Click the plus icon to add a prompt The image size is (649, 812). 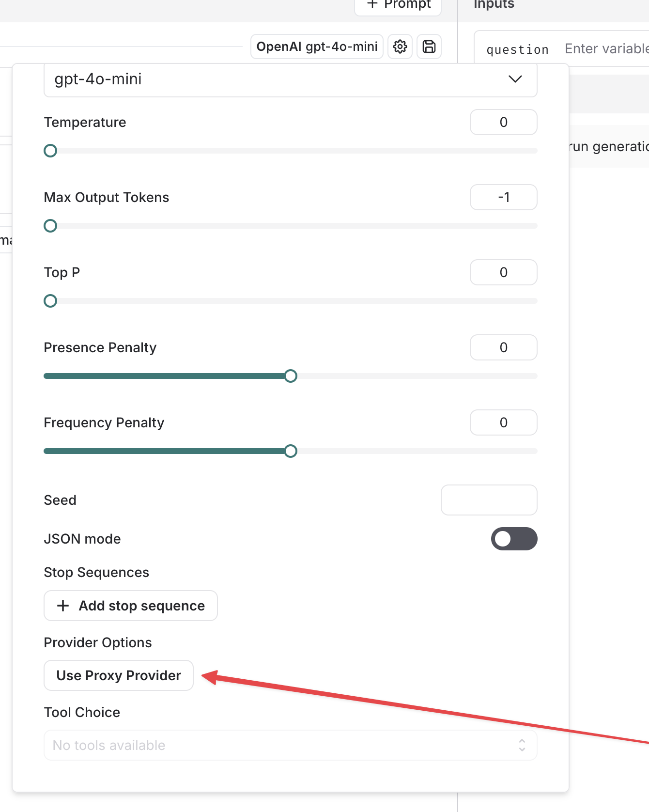pos(372,5)
